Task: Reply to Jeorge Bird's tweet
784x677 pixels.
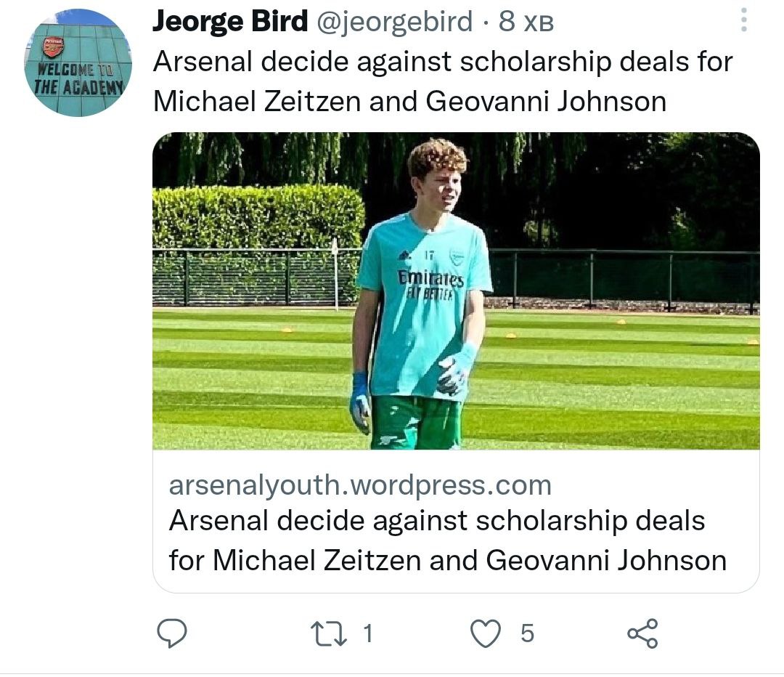Action: click(x=172, y=633)
